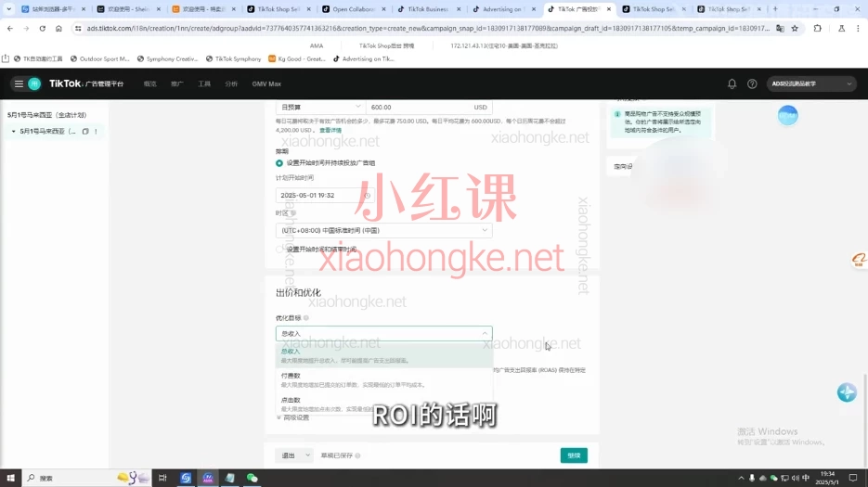Click the browser forward arrow
The image size is (868, 487).
[x=26, y=28]
